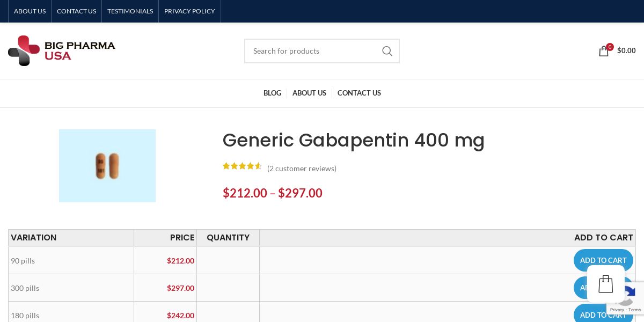
Task: Open the 2 customer reviews link
Action: point(302,169)
